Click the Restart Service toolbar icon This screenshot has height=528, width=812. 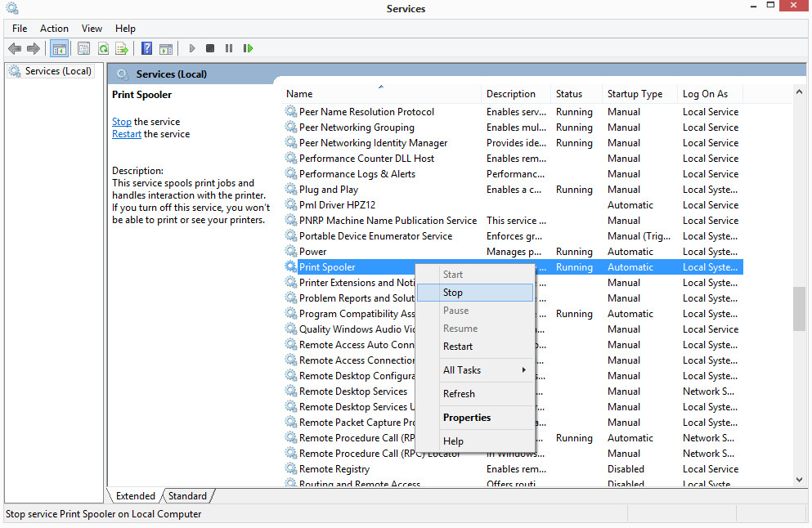249,48
